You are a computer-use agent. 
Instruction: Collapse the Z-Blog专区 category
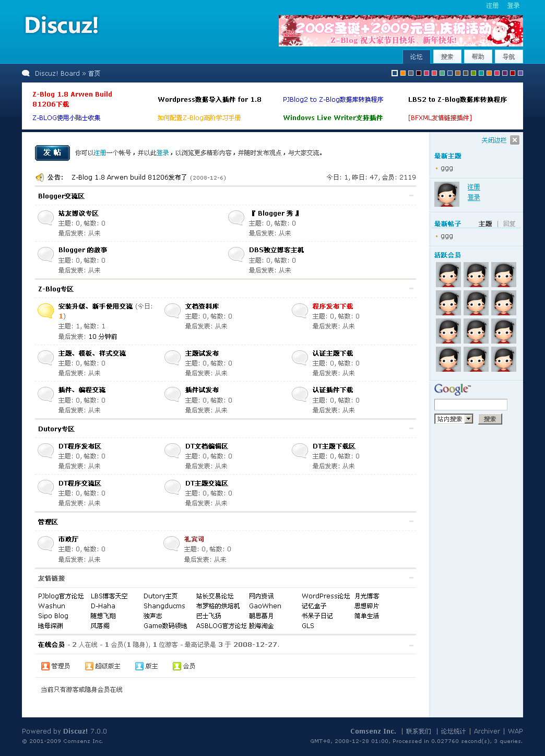click(x=411, y=288)
